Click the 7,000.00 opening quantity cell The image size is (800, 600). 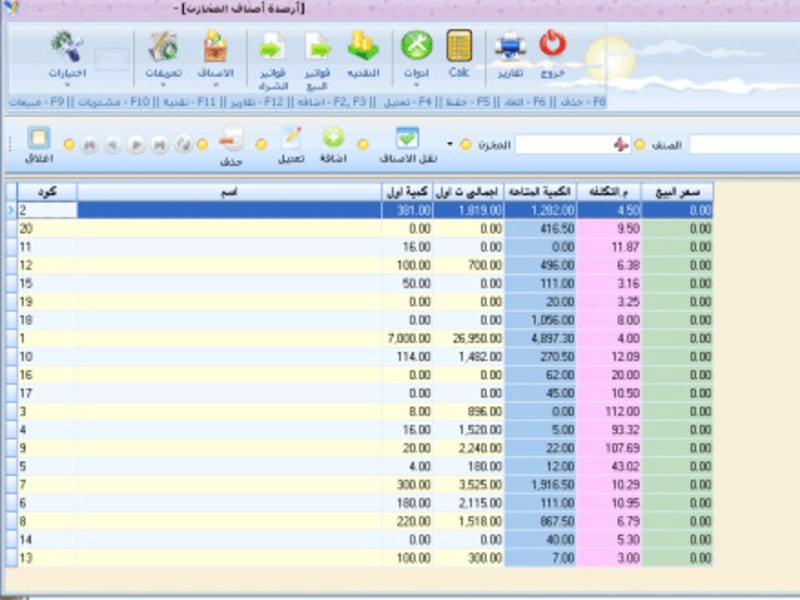pyautogui.click(x=407, y=338)
